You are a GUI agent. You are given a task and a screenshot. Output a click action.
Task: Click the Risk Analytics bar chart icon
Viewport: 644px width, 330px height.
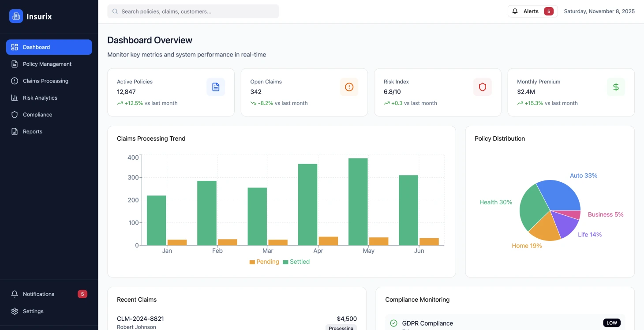click(x=15, y=98)
